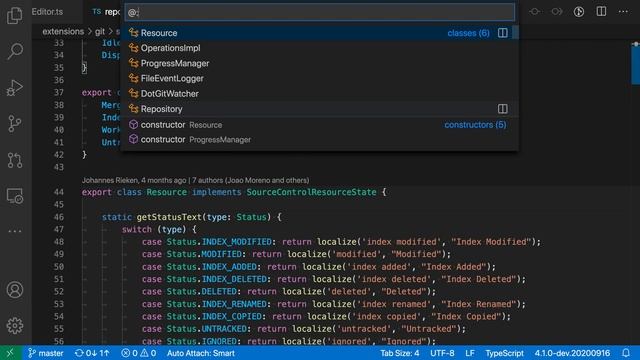Click getStatusText on line 46
The width and height of the screenshot is (640, 360).
(169, 217)
